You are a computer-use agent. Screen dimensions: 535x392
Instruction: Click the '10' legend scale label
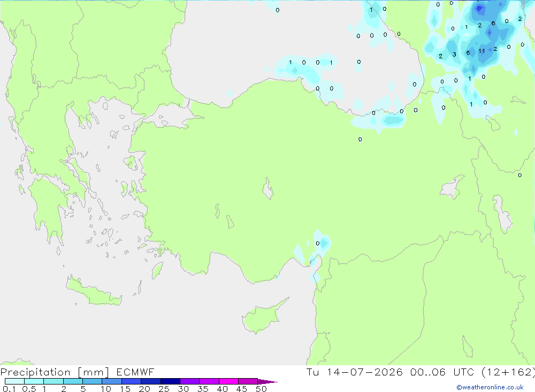[106, 389]
